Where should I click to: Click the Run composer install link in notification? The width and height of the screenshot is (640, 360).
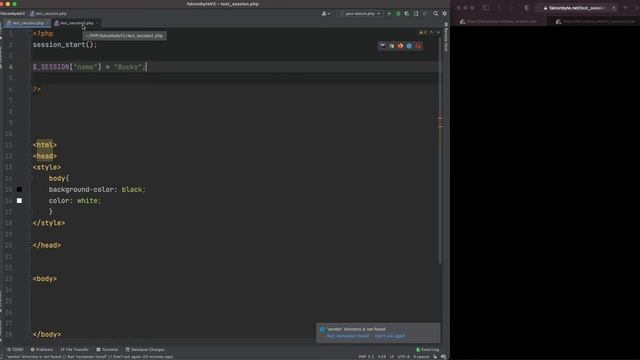point(348,336)
